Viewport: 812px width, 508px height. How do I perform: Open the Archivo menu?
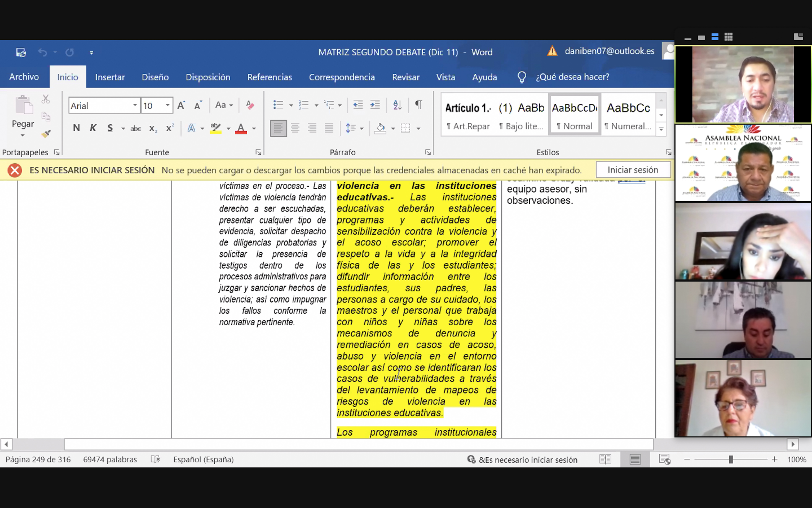pos(24,77)
